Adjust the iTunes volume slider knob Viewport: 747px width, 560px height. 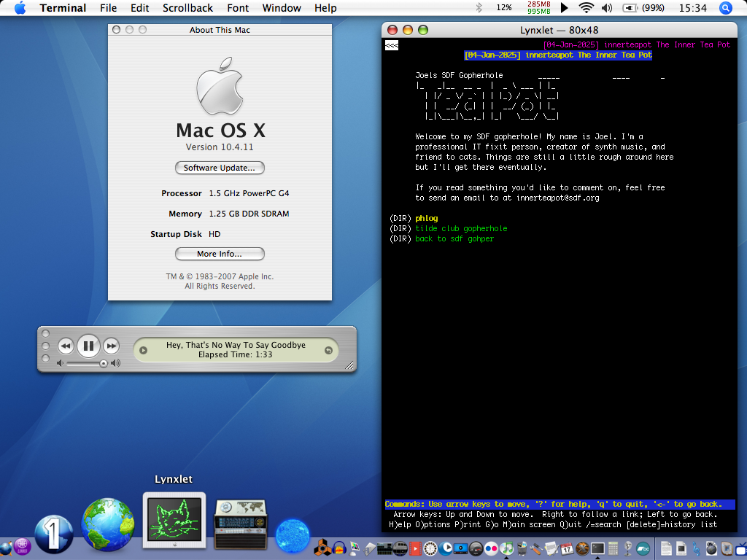[x=104, y=363]
